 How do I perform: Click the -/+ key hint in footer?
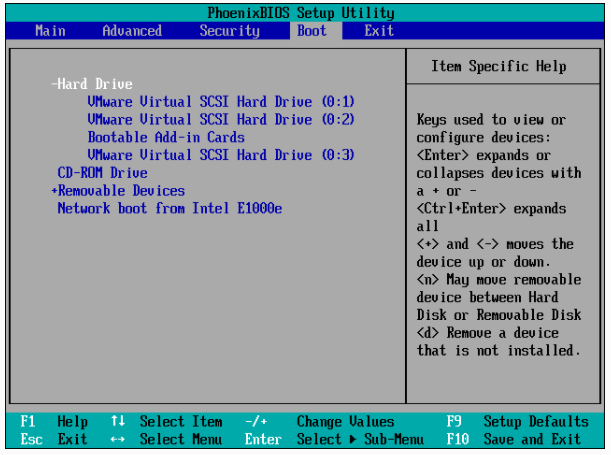click(256, 421)
